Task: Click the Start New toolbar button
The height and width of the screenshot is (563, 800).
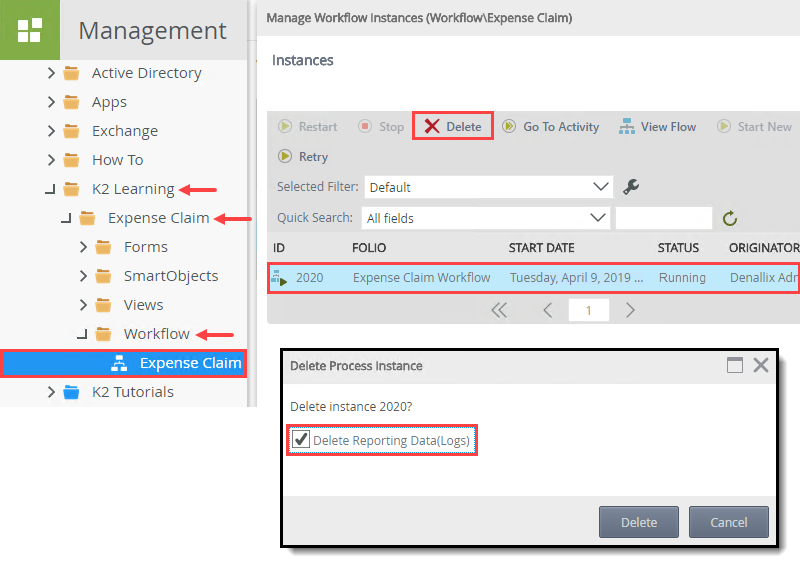Action: click(x=754, y=127)
